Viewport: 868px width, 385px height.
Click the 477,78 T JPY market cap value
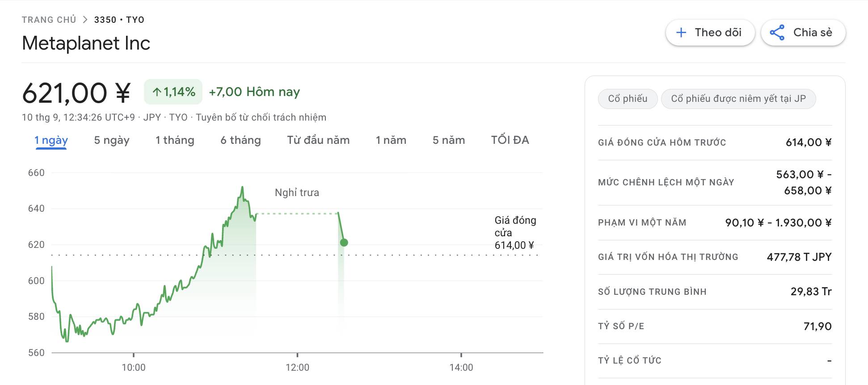[799, 257]
